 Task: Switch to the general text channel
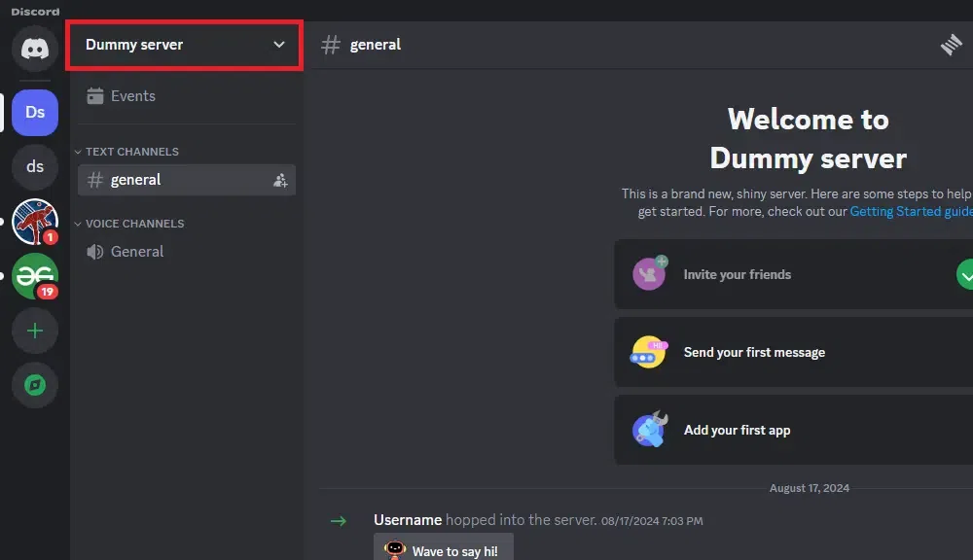click(136, 180)
